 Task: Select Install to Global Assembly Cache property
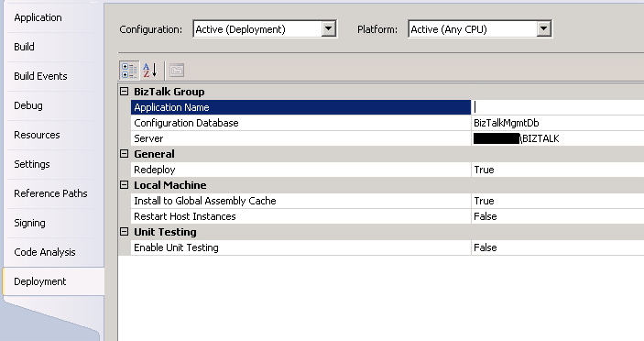click(x=300, y=201)
